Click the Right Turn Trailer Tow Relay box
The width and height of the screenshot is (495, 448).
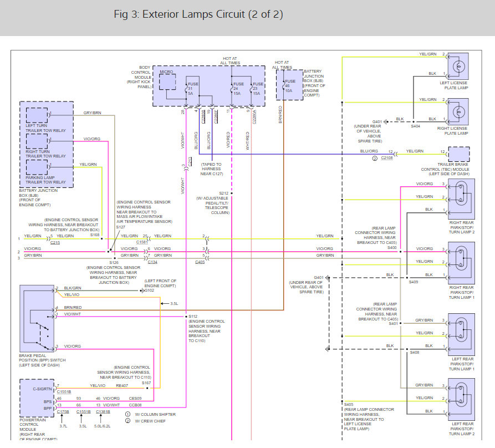(x=37, y=141)
